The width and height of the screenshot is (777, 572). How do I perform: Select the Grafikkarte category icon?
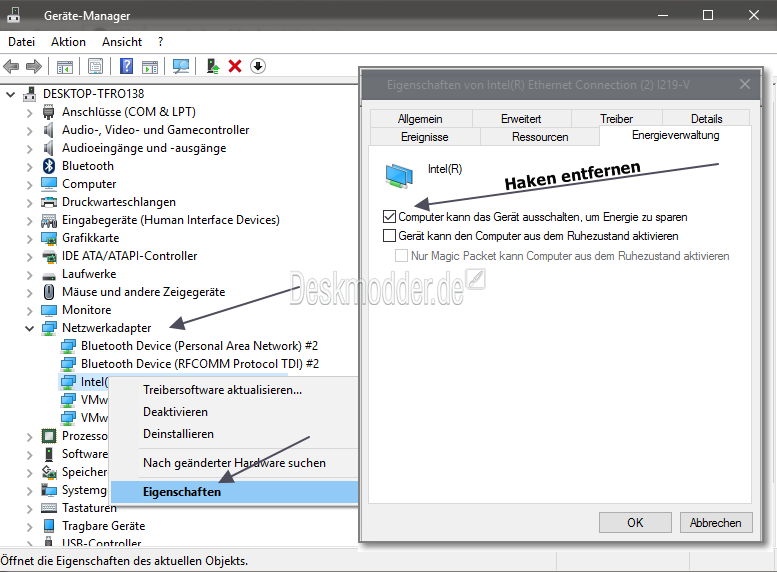point(49,238)
